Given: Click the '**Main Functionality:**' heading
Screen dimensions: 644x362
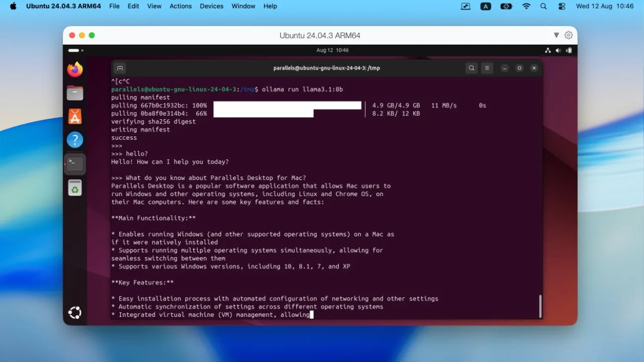Looking at the screenshot, I should pos(153,218).
